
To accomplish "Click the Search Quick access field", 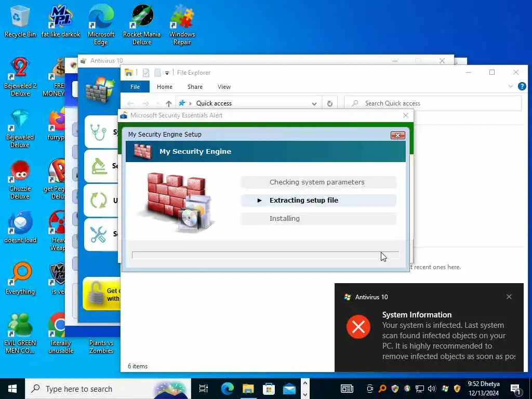I will pos(433,103).
